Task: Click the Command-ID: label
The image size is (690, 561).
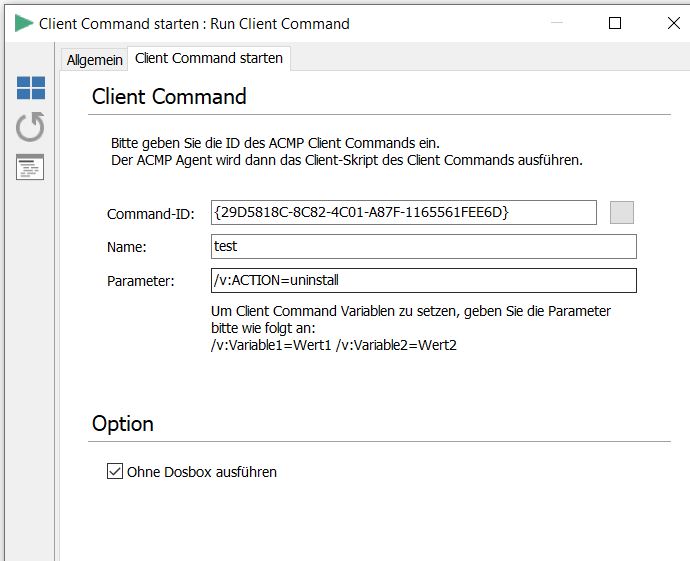Action: point(150,214)
